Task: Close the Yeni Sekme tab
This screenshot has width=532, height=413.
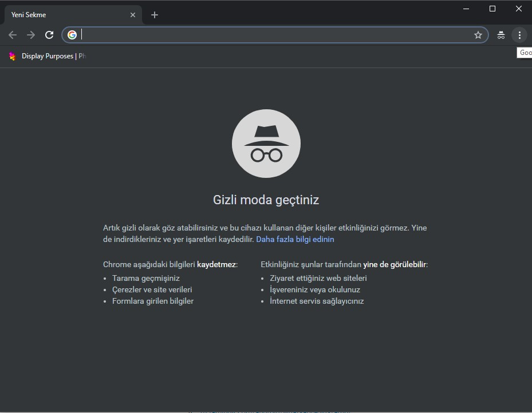Action: [x=133, y=14]
